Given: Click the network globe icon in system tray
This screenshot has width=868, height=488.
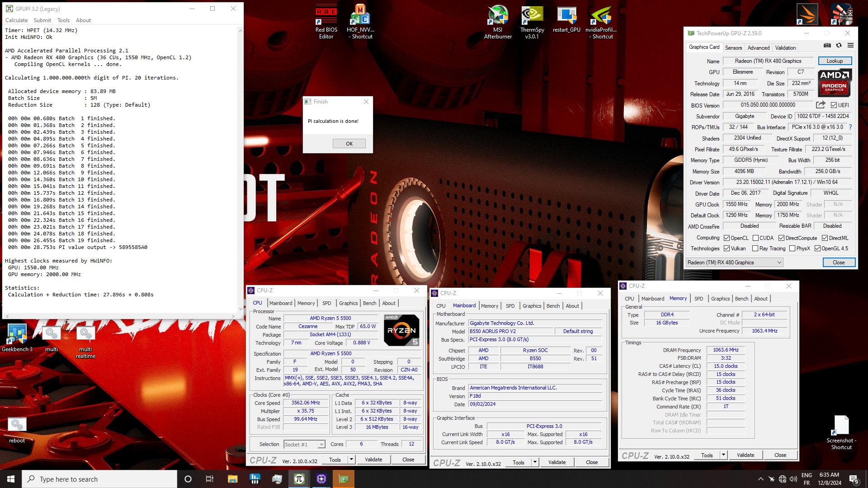Looking at the screenshot, I should [x=782, y=479].
